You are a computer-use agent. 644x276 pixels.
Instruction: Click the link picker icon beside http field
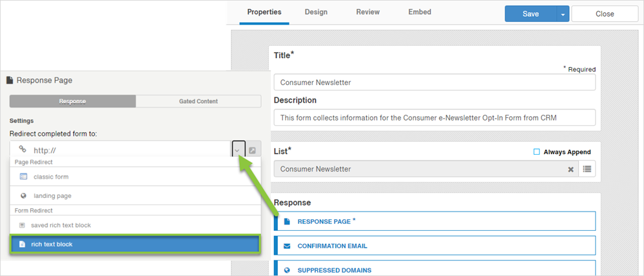253,150
